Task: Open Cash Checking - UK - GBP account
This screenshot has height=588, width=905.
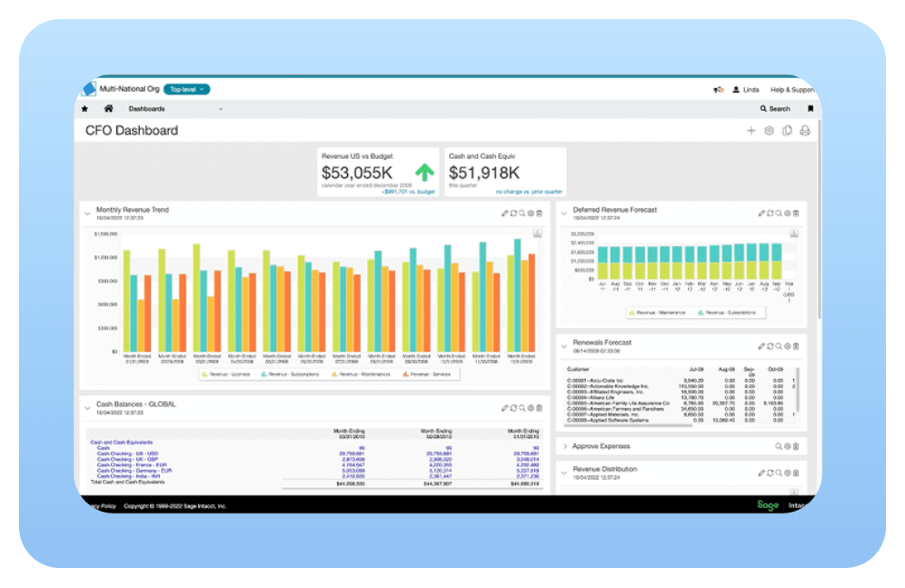Action: tap(127, 459)
